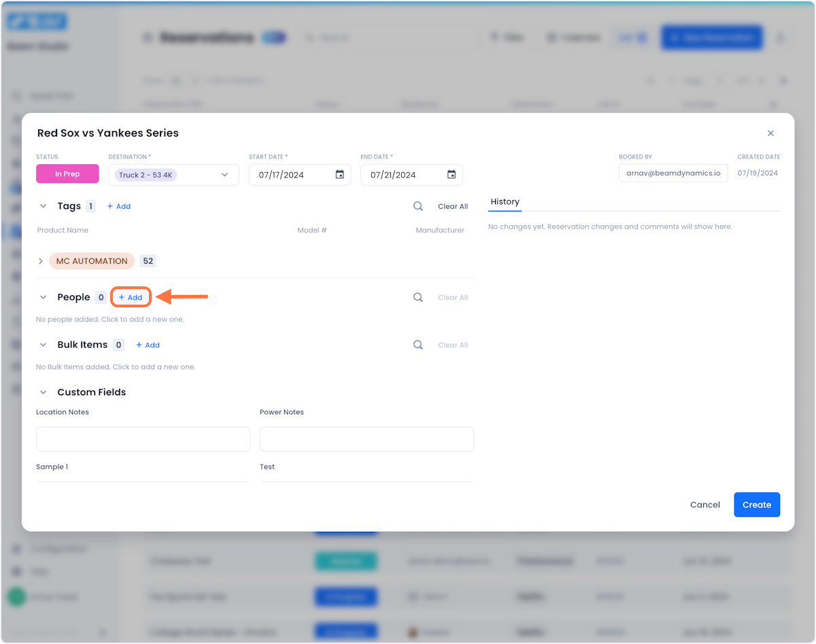Clear All in the Tags section
This screenshot has height=644, width=816.
453,207
